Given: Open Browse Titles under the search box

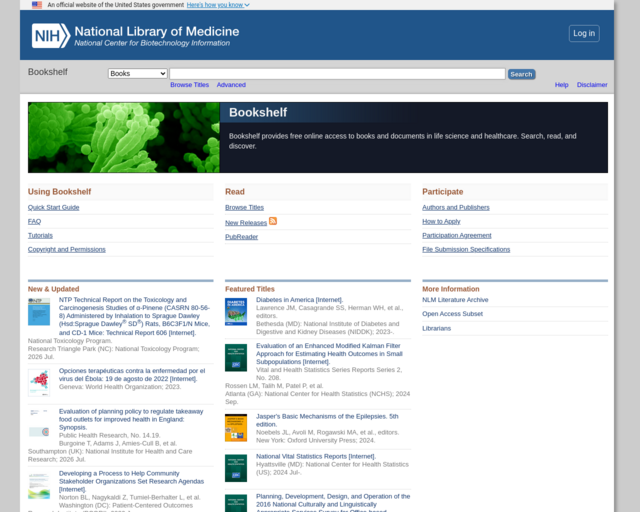Looking at the screenshot, I should [x=189, y=85].
